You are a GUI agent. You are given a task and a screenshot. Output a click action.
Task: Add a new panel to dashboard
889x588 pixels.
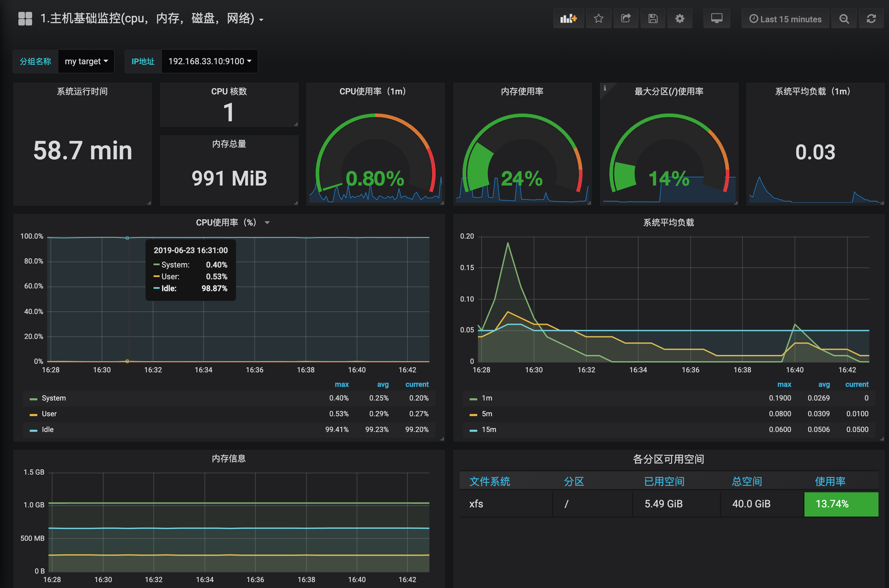(568, 18)
